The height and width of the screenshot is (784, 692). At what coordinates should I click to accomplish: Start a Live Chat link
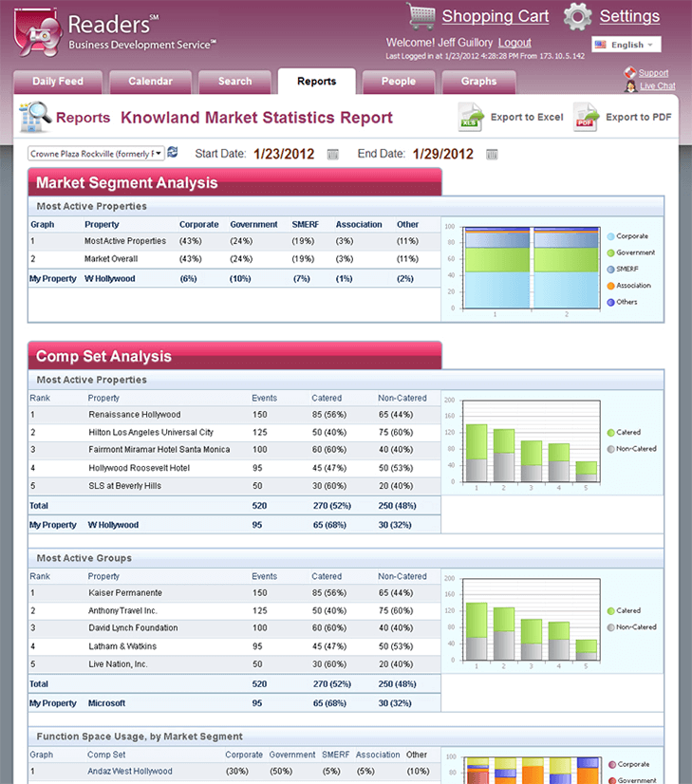[658, 86]
